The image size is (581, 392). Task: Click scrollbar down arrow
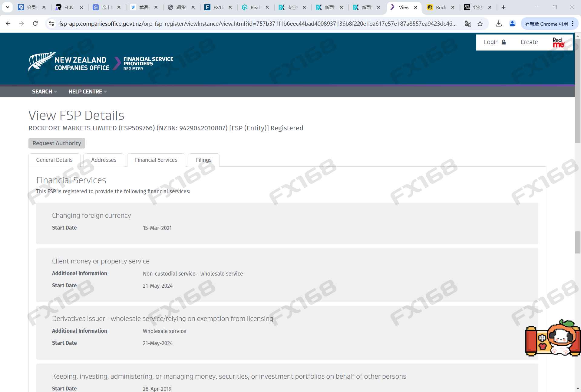tap(578, 389)
